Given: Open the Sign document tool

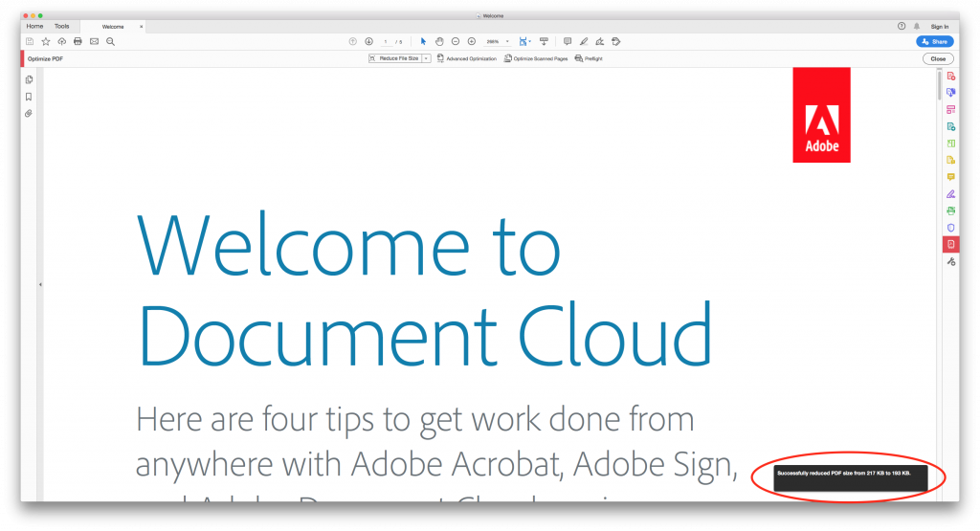Looking at the screenshot, I should [x=600, y=41].
